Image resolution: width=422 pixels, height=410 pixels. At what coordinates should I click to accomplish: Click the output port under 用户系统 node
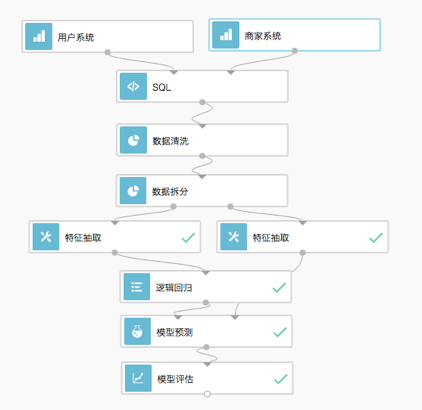coord(107,52)
